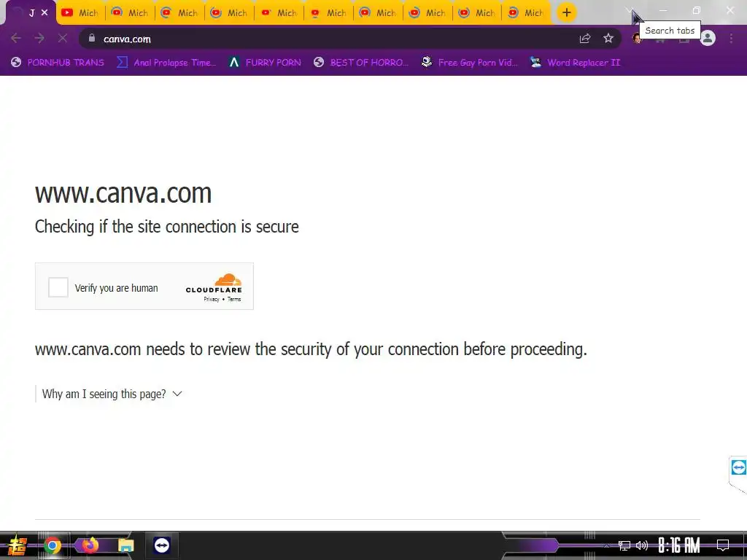Open network status tray icon

[624, 545]
